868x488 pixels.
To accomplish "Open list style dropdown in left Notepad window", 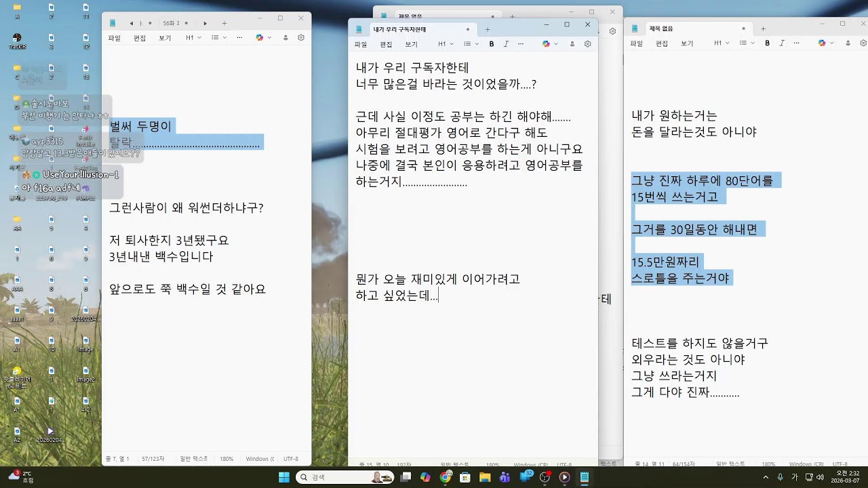I will click(x=218, y=38).
